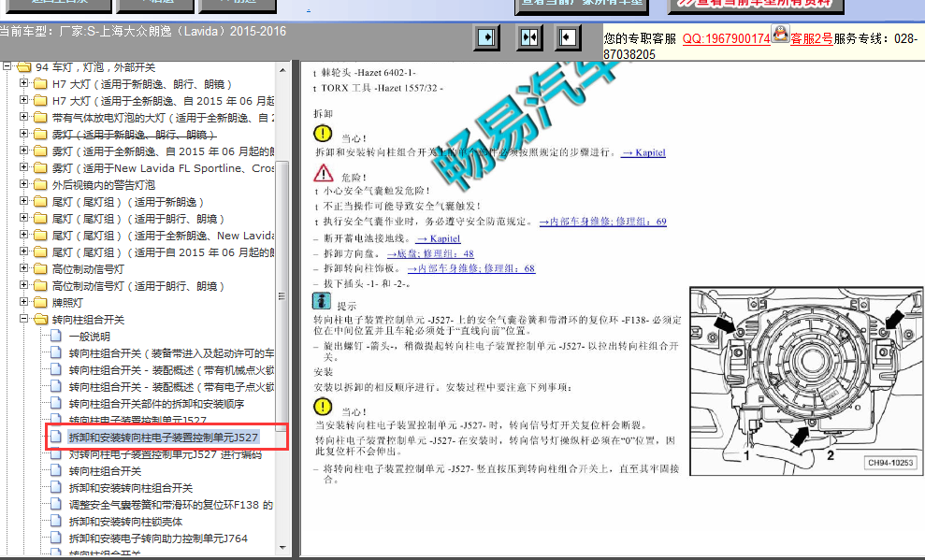Screen dimensions: 925x560
Task: Click the show-left-pane-only layout icon
Action: [486, 38]
